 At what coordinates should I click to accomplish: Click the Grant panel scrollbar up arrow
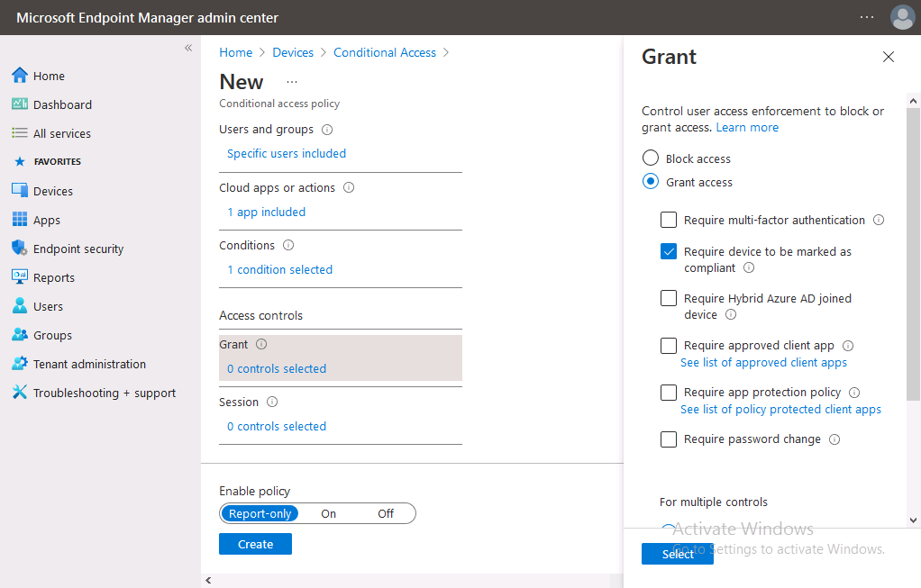point(913,101)
